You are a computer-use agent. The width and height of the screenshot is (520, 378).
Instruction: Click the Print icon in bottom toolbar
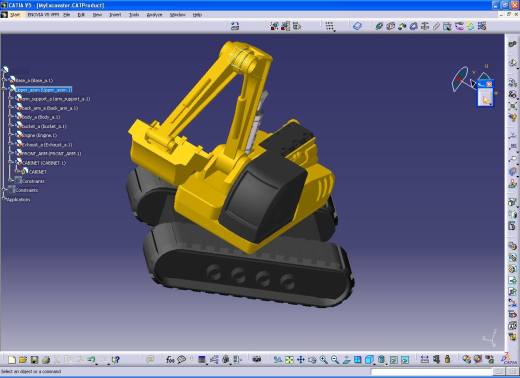point(46,360)
